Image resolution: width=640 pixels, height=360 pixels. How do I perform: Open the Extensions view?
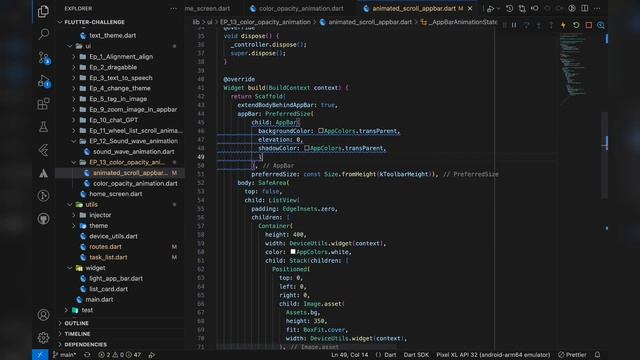point(43,104)
